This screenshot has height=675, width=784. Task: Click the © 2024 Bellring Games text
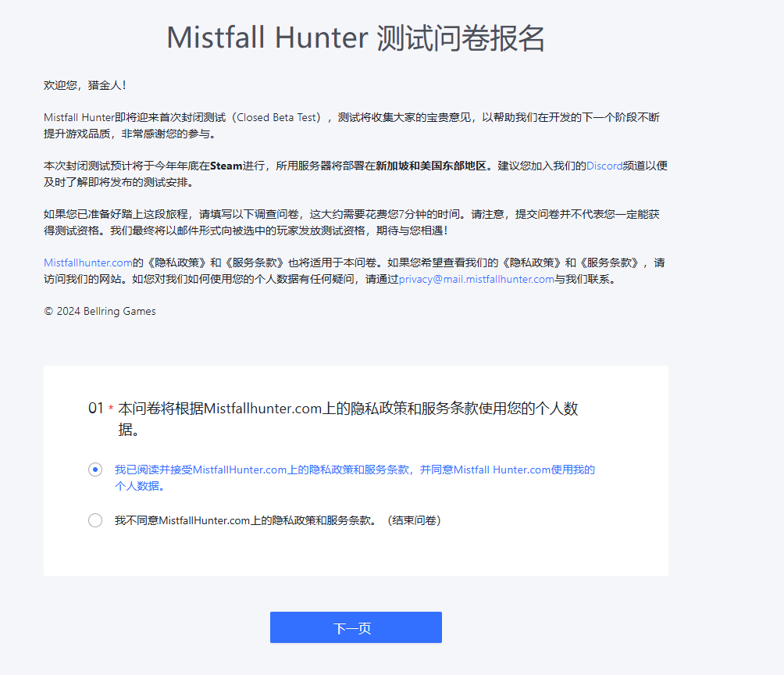pos(99,311)
